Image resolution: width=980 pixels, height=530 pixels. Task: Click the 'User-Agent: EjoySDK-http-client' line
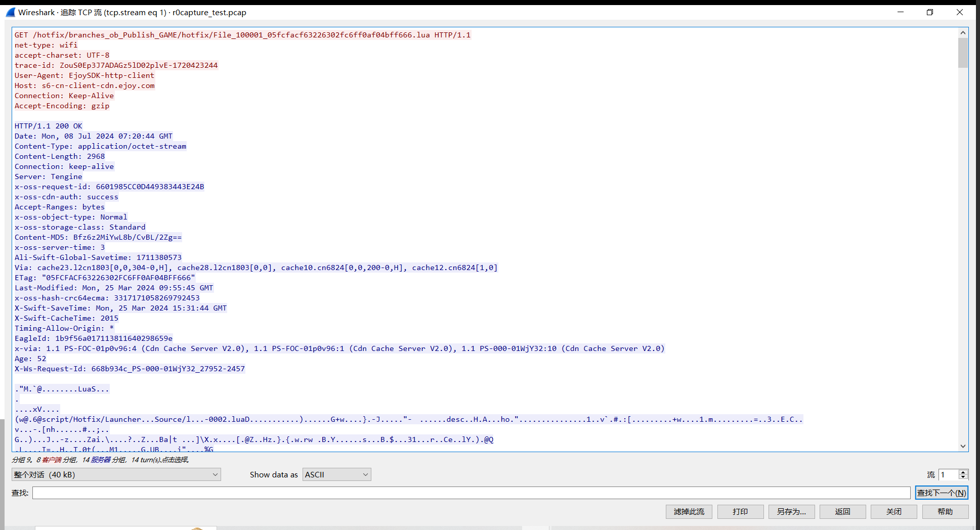pyautogui.click(x=84, y=75)
